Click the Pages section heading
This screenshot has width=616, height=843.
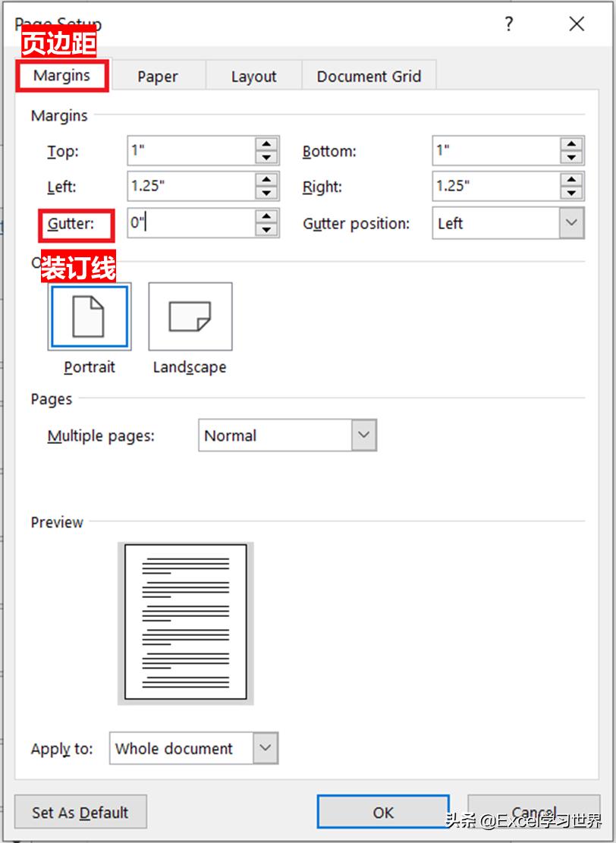(52, 399)
